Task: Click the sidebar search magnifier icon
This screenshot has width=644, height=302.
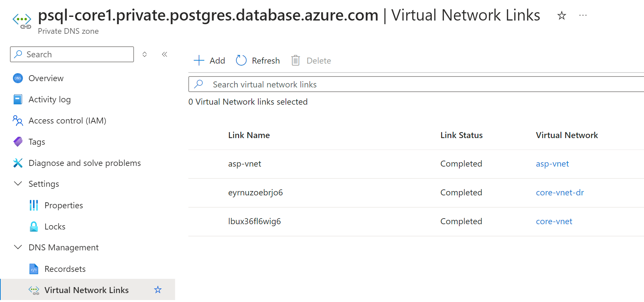Action: click(19, 54)
